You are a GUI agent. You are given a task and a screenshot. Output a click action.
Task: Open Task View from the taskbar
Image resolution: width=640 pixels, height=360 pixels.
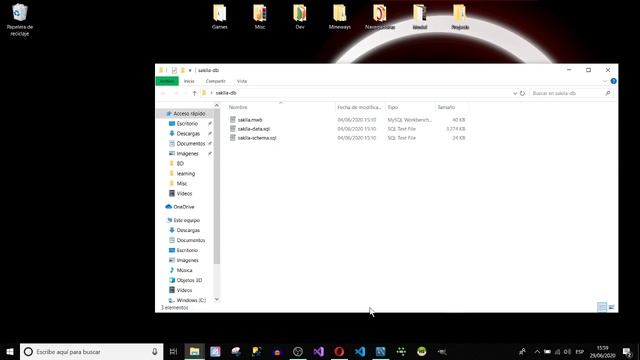173,351
